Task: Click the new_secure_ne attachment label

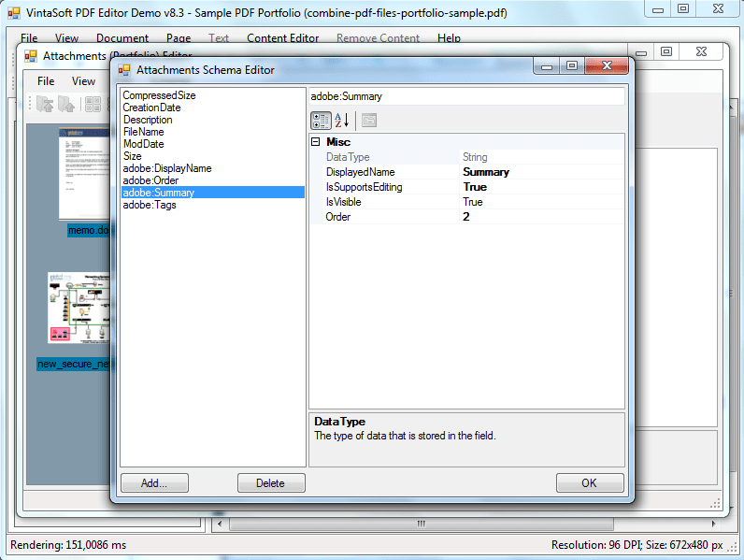Action: point(73,364)
